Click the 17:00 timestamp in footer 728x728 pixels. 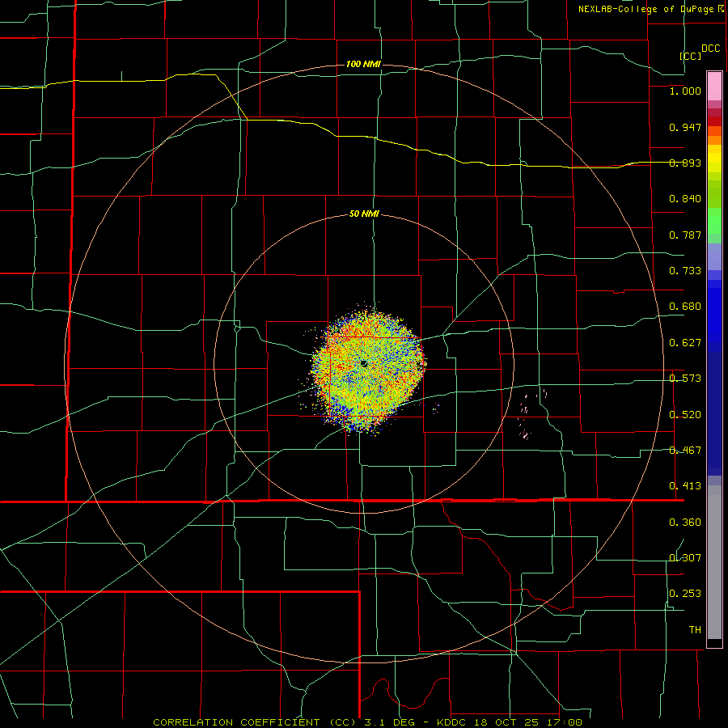pyautogui.click(x=564, y=722)
